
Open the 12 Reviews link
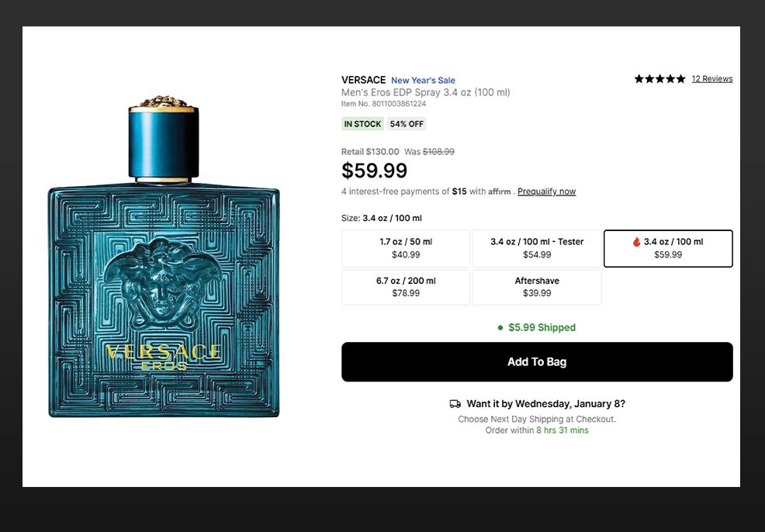[711, 79]
